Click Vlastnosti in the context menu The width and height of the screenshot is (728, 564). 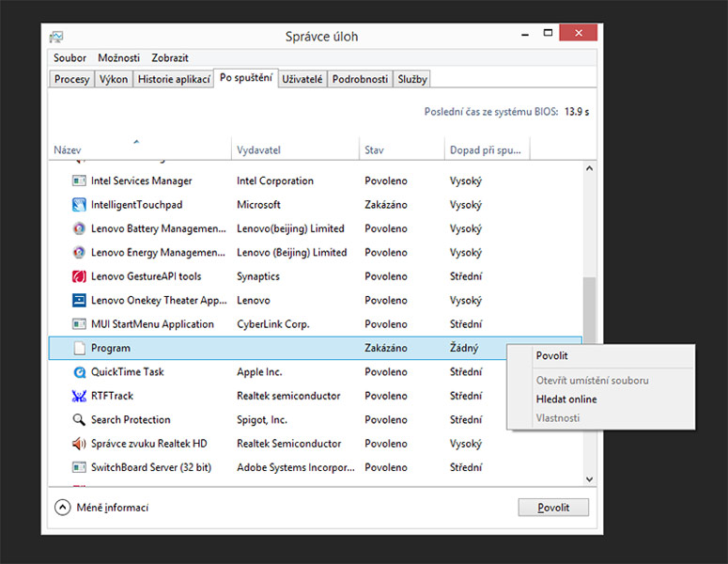[x=601, y=418]
